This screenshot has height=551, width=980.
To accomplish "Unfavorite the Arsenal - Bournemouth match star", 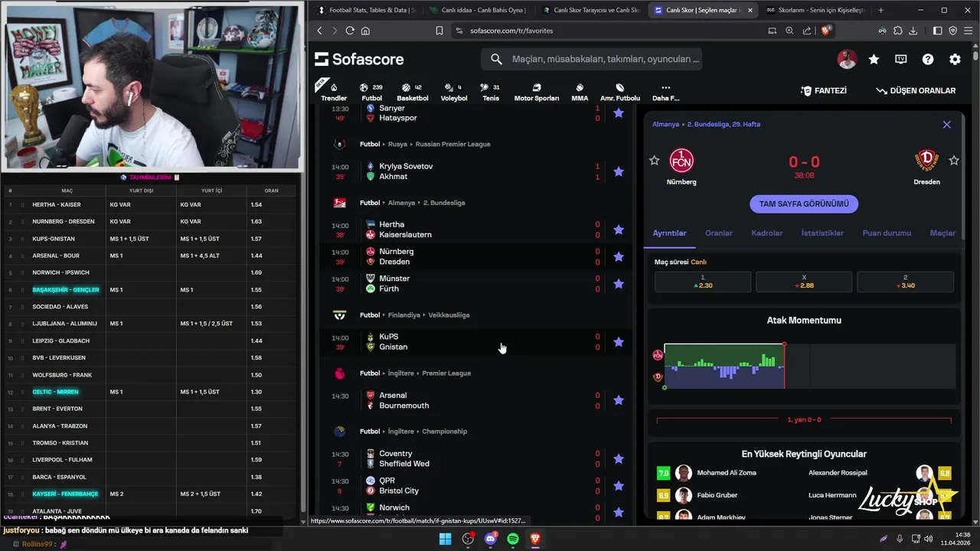I will pos(619,400).
